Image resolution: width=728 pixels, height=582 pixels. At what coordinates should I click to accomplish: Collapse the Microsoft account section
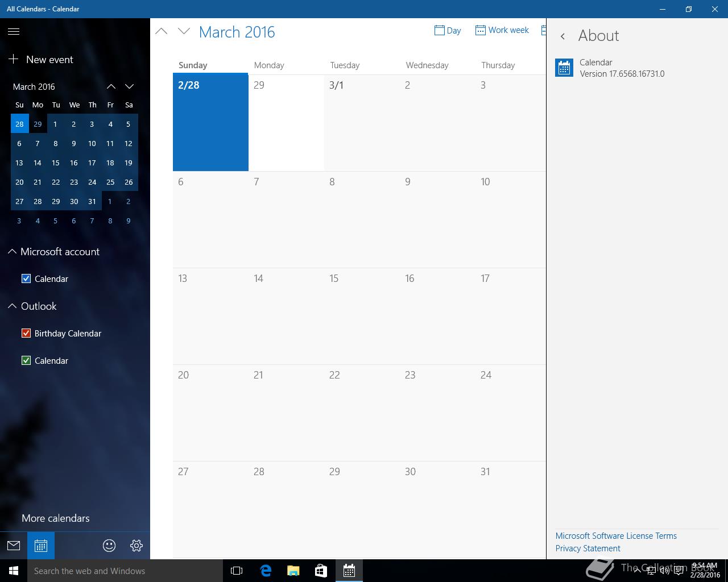[x=12, y=251]
